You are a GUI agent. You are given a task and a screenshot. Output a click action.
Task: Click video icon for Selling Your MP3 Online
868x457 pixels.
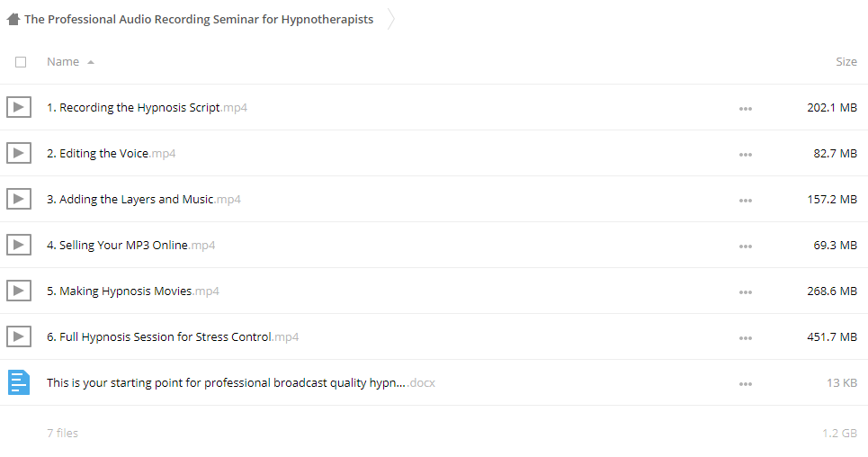(19, 246)
